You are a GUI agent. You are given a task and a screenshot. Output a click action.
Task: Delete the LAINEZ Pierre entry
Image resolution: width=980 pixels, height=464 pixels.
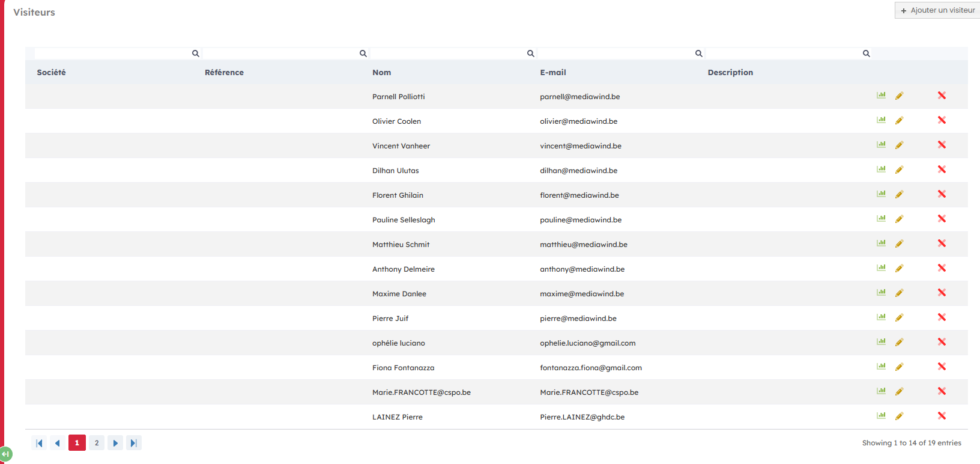point(942,416)
